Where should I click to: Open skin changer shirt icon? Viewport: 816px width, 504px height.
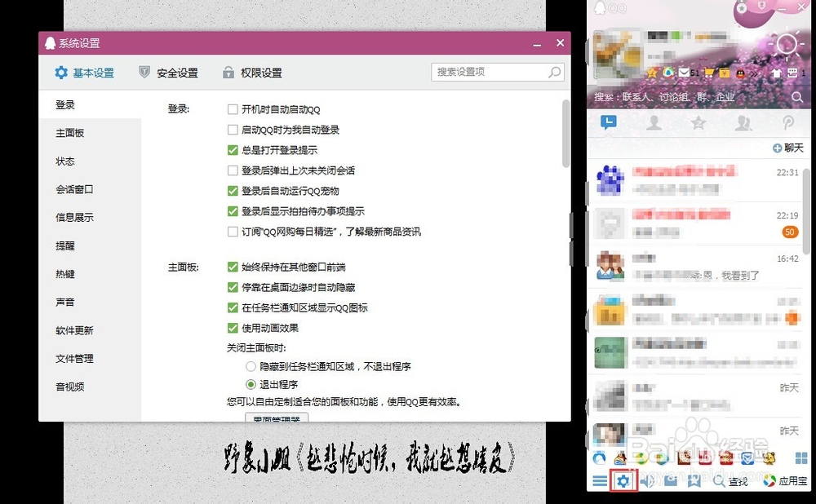click(777, 73)
